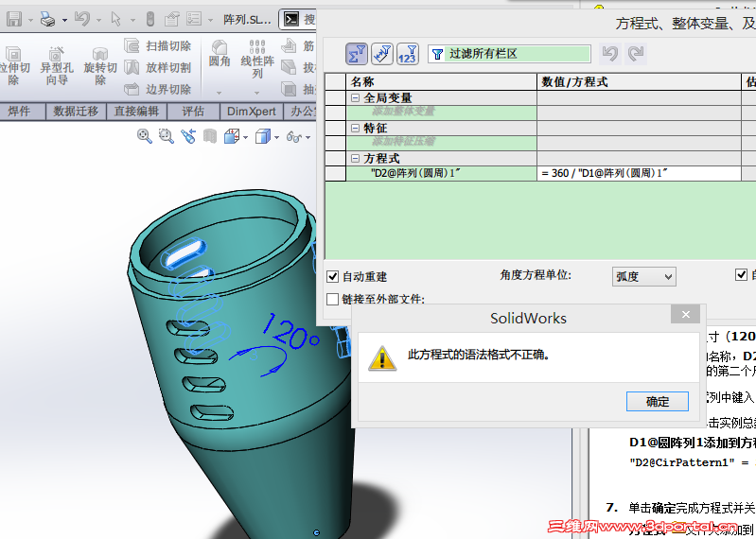The image size is (756, 539).
Task: Toggle the checkbox right of the 弧度 dropdown
Action: [741, 274]
